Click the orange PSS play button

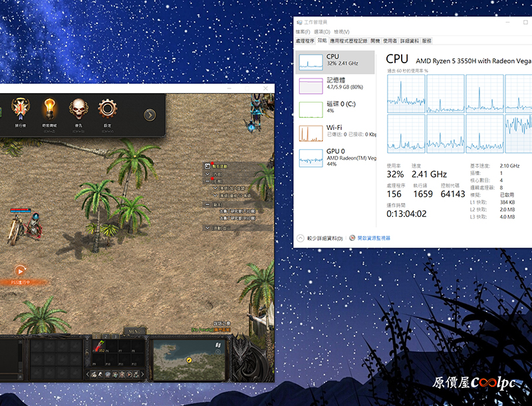(x=21, y=271)
